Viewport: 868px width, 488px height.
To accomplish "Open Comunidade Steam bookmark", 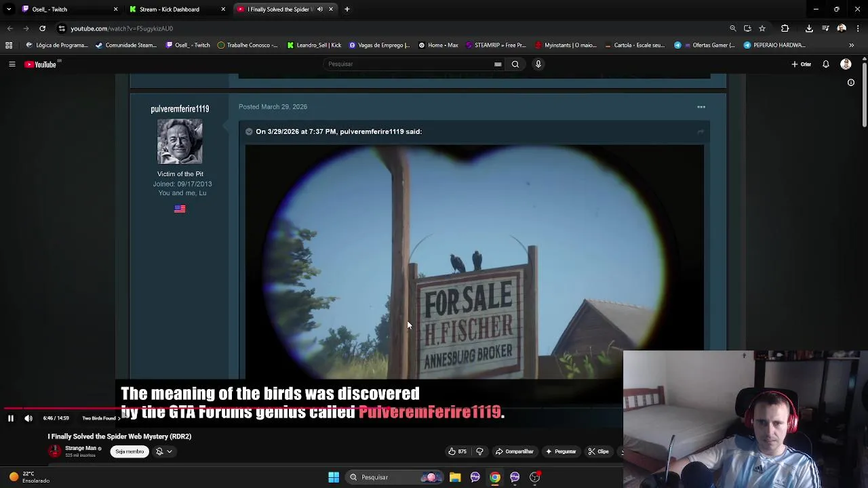I will click(x=126, y=45).
